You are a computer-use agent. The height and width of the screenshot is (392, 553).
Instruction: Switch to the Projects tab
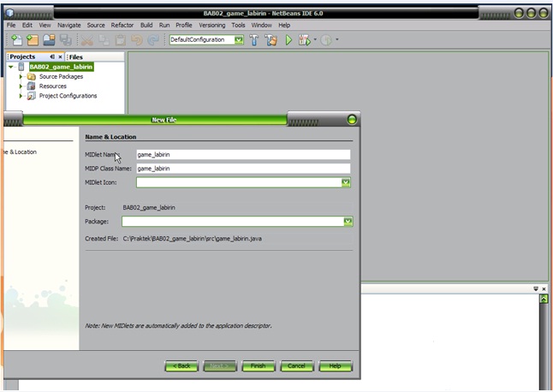pyautogui.click(x=22, y=56)
